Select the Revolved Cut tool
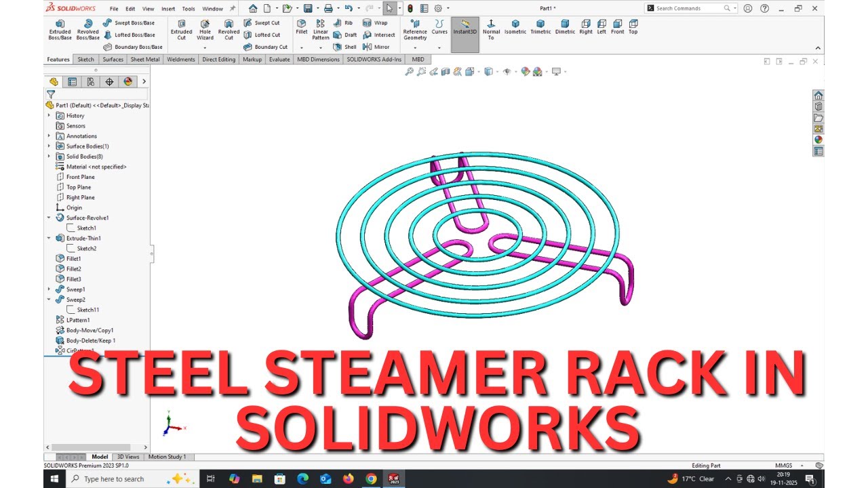This screenshot has height=488, width=868. point(229,30)
